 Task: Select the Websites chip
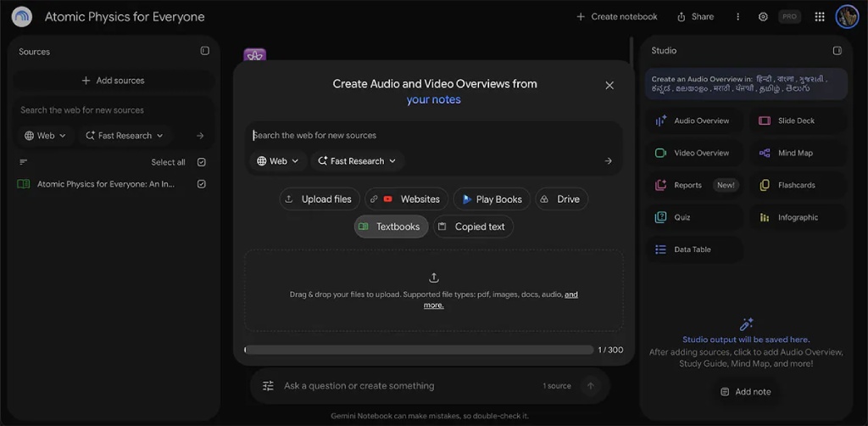coord(406,199)
